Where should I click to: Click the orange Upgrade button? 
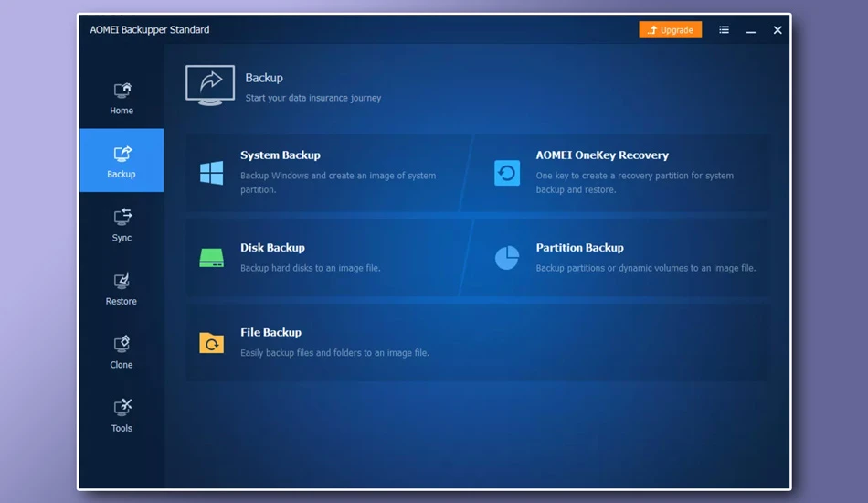(x=671, y=30)
